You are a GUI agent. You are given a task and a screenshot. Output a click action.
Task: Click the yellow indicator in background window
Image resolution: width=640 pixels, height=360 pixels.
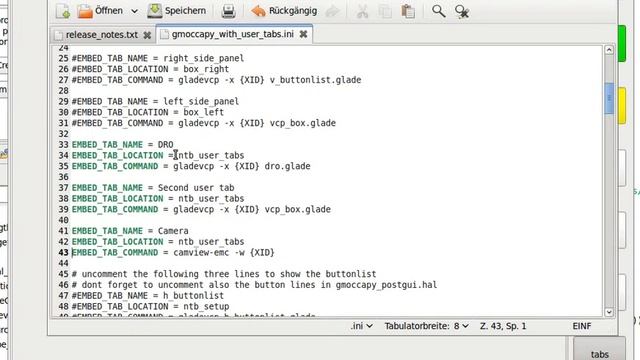pyautogui.click(x=622, y=106)
